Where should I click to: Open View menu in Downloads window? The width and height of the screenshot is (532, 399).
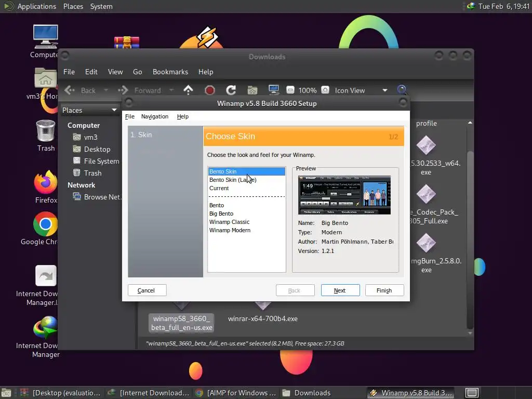[x=115, y=72]
